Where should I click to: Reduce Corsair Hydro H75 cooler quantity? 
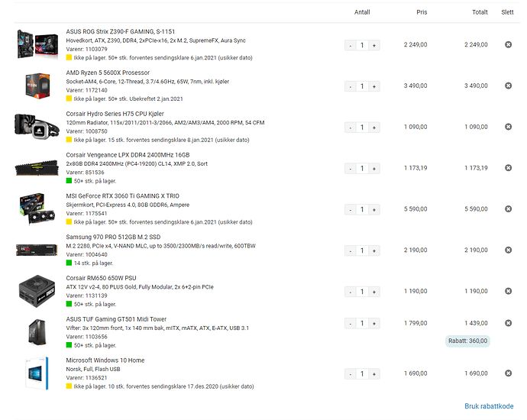point(351,128)
